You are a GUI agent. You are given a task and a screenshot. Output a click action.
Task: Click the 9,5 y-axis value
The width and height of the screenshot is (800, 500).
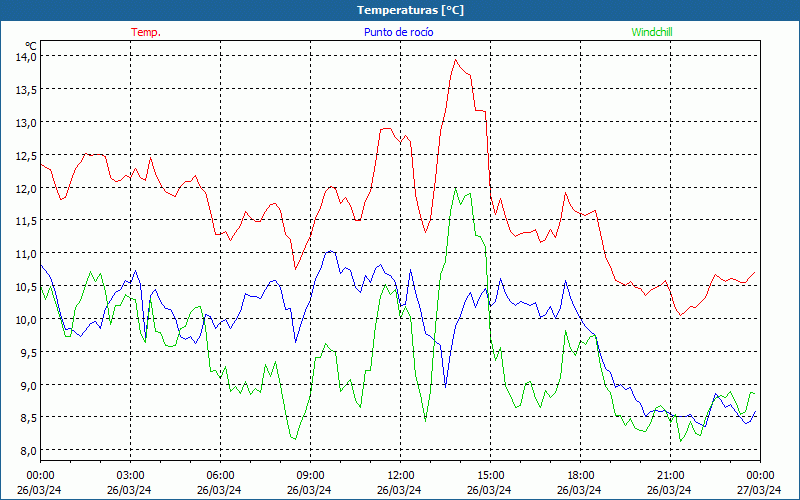(x=28, y=353)
